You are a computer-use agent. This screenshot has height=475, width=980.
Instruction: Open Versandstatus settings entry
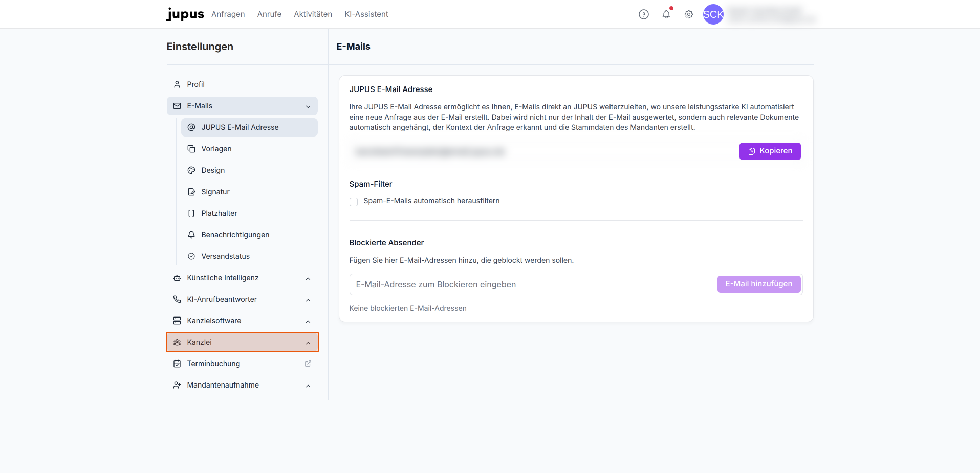click(249, 256)
